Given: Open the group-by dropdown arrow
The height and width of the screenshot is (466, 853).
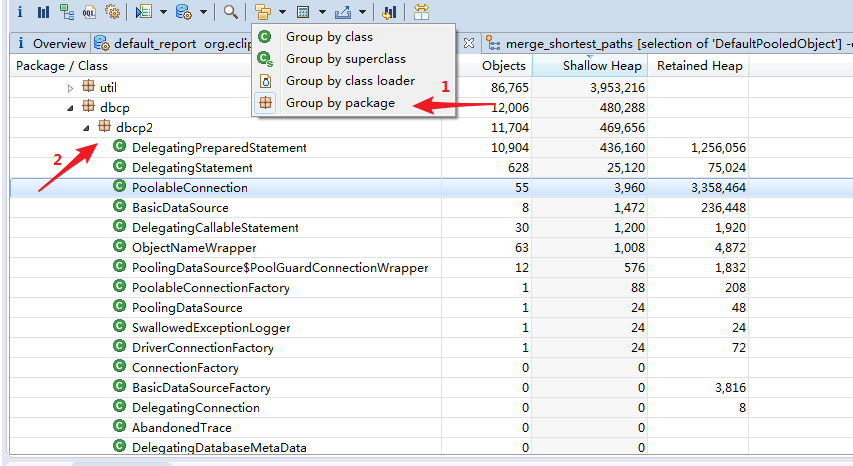Looking at the screenshot, I should [x=282, y=12].
